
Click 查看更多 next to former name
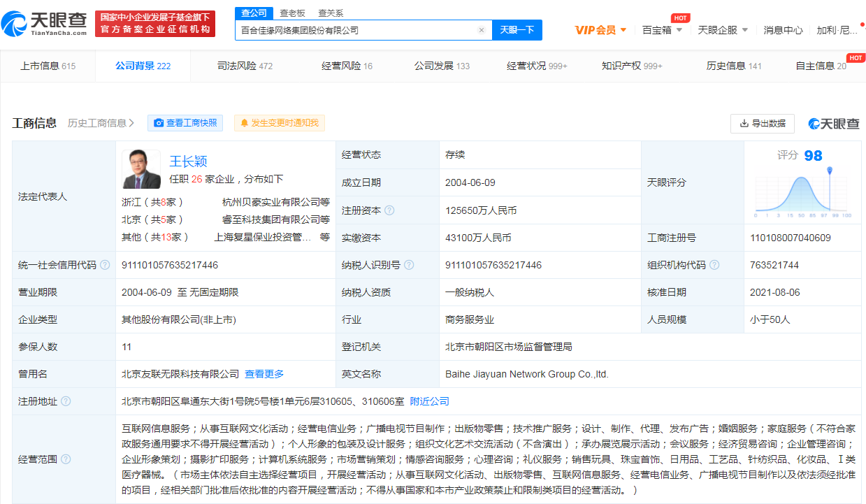tap(264, 374)
